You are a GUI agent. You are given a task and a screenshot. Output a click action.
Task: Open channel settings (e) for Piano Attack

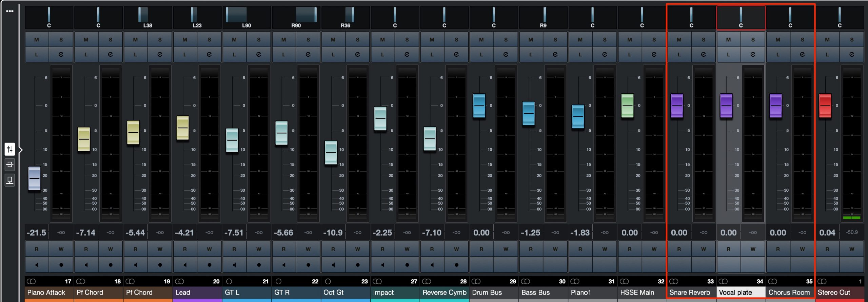[61, 54]
